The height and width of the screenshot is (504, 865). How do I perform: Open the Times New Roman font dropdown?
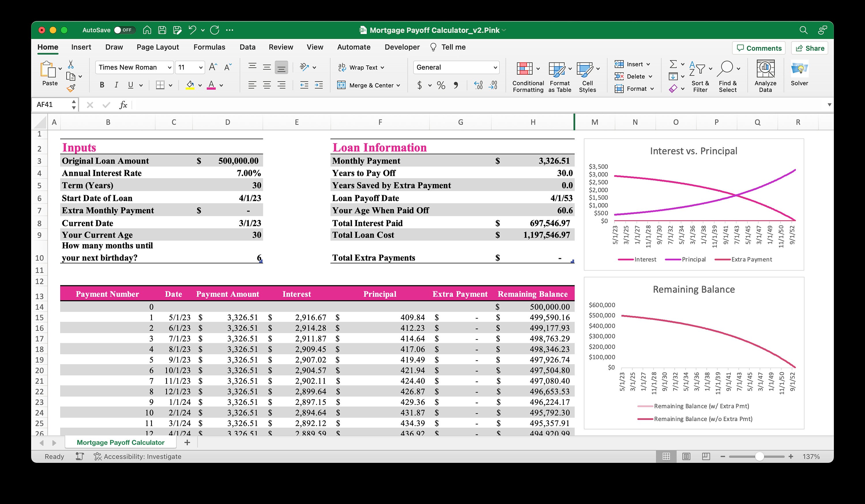pos(134,67)
